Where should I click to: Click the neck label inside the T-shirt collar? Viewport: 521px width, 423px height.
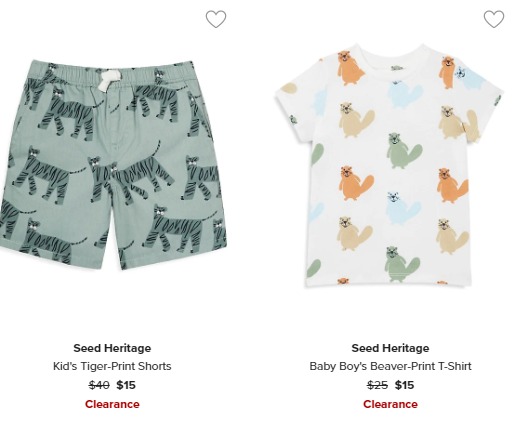[397, 68]
